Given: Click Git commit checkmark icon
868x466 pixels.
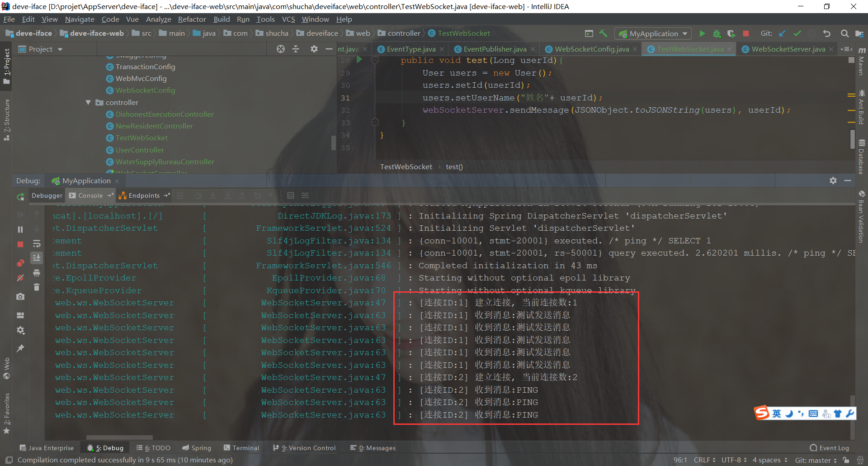Looking at the screenshot, I should tap(797, 33).
